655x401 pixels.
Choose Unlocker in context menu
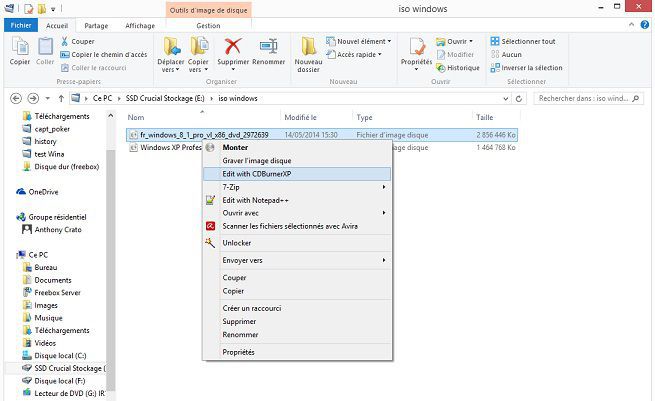tap(297, 243)
